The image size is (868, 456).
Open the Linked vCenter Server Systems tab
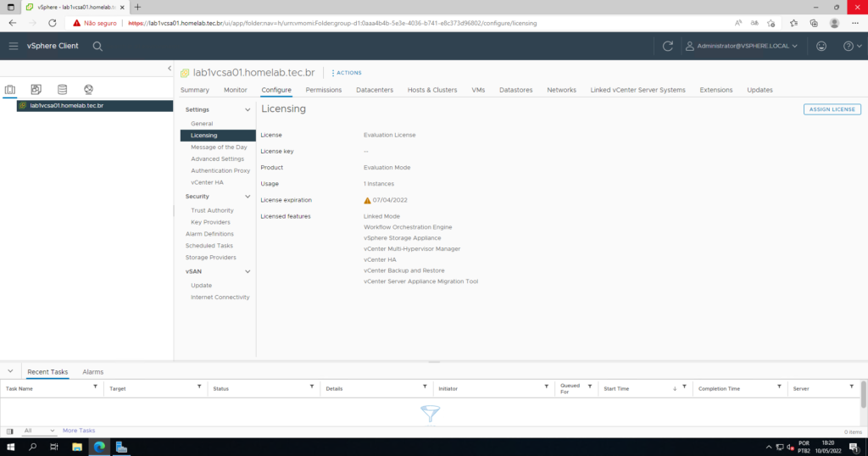(637, 90)
